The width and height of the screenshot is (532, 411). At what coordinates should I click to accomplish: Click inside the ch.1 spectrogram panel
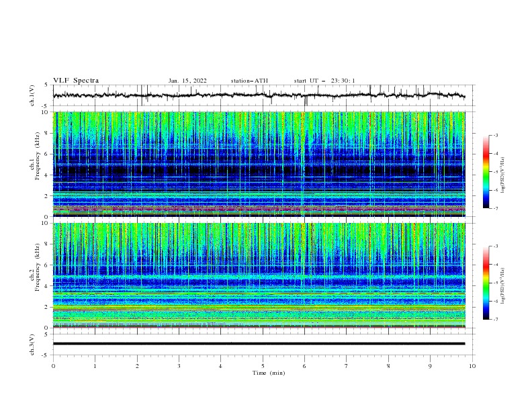(259, 164)
